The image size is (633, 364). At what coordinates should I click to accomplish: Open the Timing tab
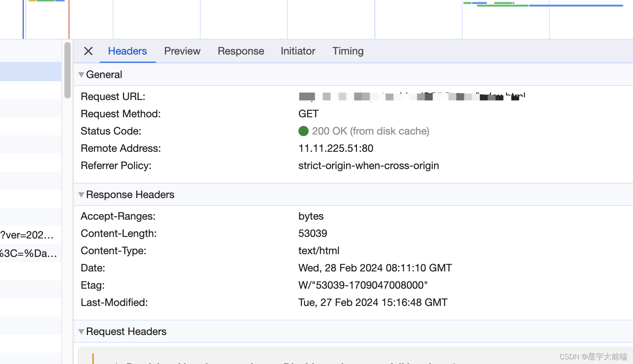tap(348, 51)
